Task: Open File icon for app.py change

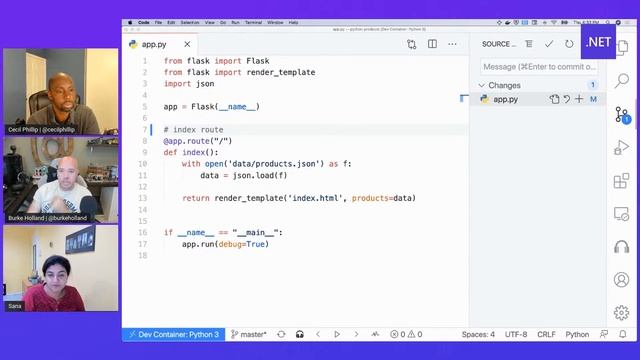Action: point(554,99)
